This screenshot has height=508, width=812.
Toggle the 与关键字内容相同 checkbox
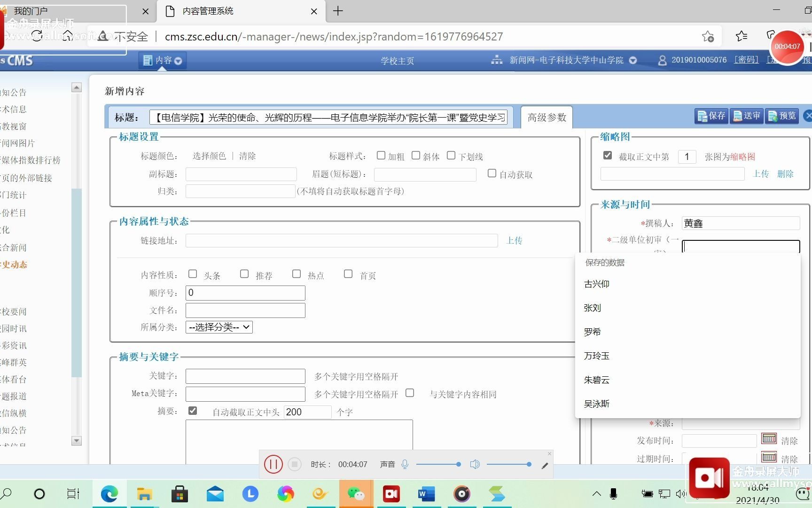pos(410,393)
